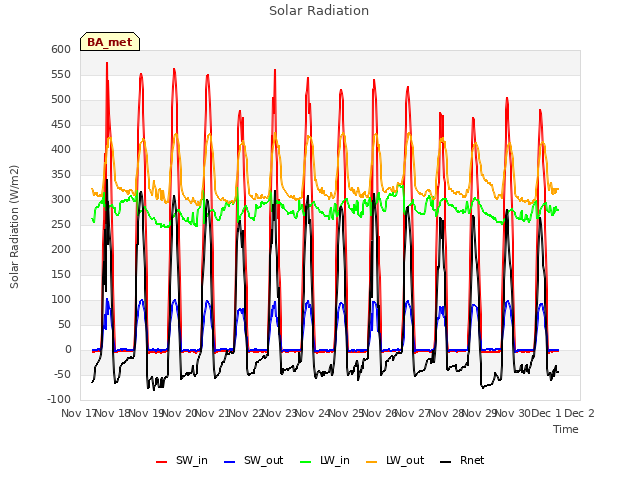Click the LW_out legend entry
The height and width of the screenshot is (480, 640).
click(395, 460)
